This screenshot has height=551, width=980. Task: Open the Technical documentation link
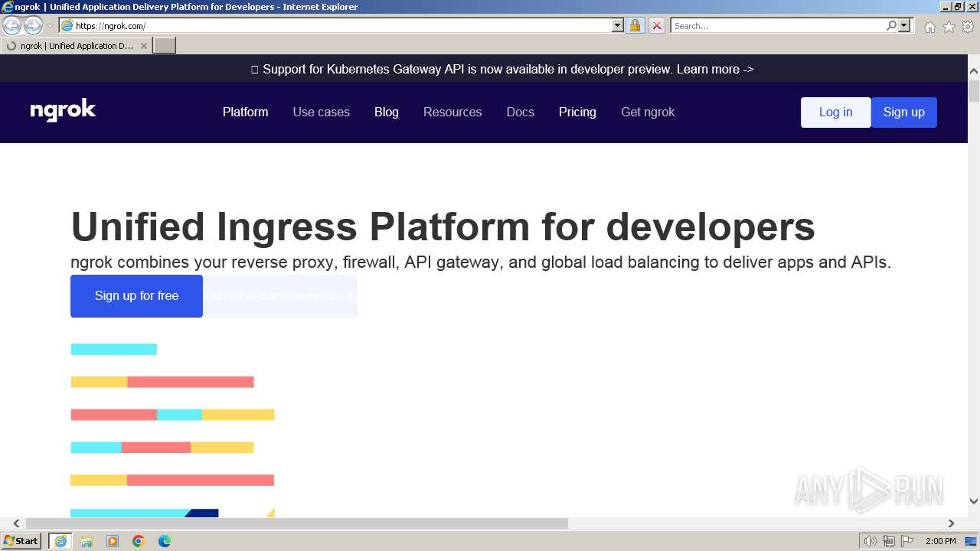tap(280, 296)
